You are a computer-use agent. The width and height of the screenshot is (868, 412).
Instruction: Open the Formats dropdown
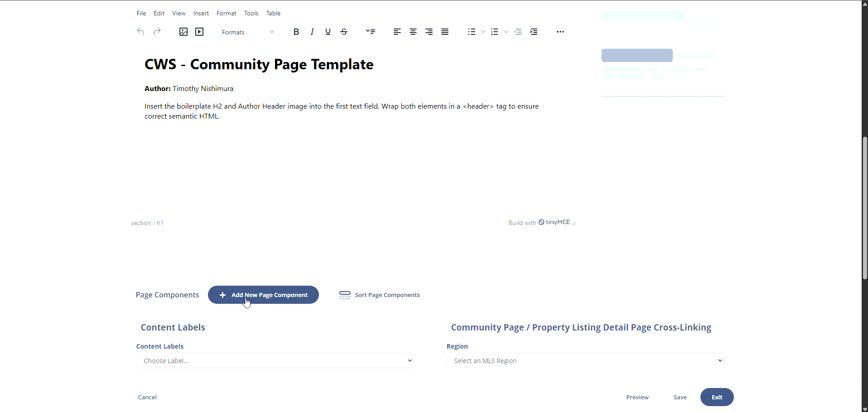tap(248, 32)
